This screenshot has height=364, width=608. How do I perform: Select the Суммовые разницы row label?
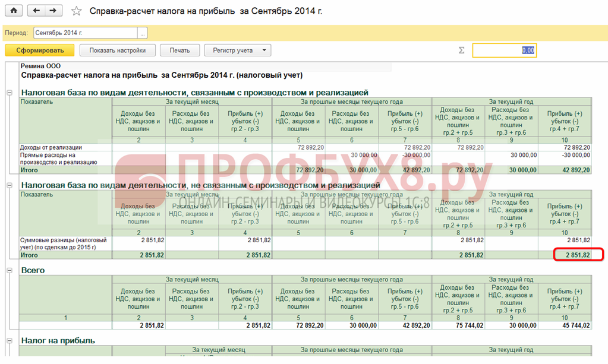(x=64, y=243)
